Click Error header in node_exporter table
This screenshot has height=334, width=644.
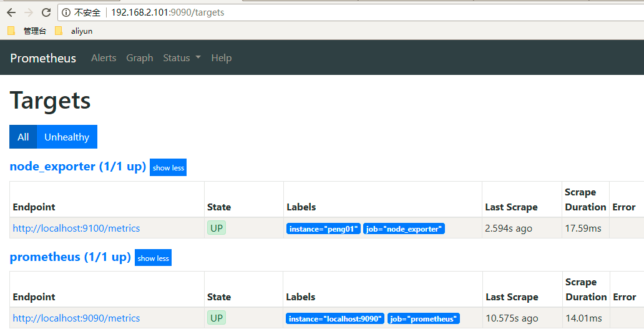tap(624, 207)
